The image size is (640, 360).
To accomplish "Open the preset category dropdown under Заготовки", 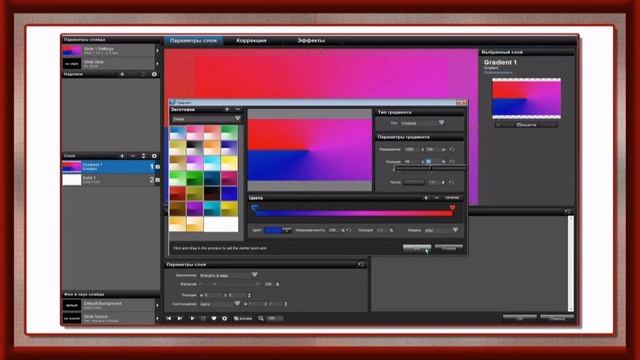I will pos(206,119).
